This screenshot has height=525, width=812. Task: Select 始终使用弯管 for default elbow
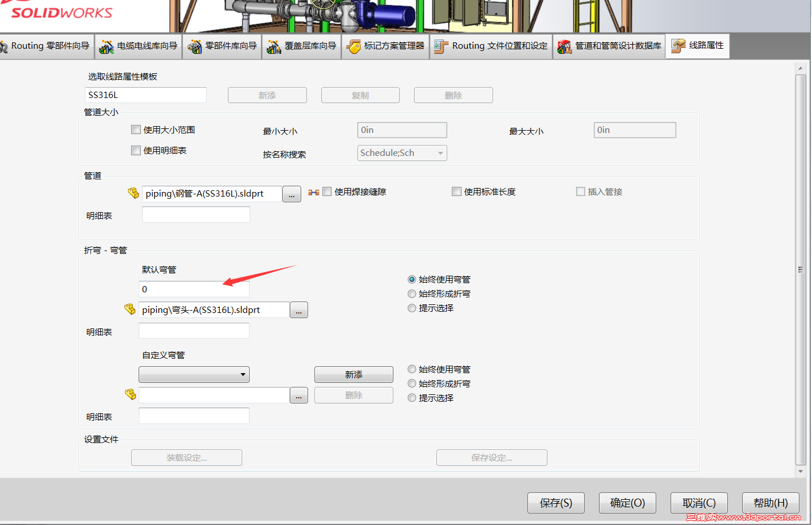click(412, 280)
